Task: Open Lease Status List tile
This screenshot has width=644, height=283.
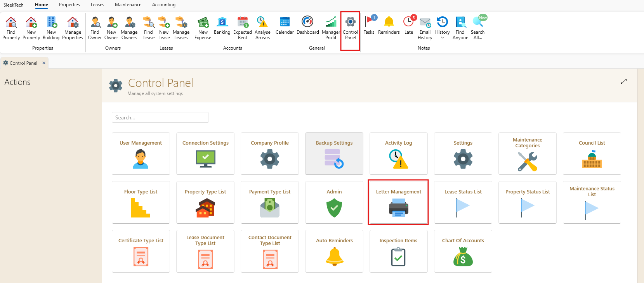Action: pos(463,202)
